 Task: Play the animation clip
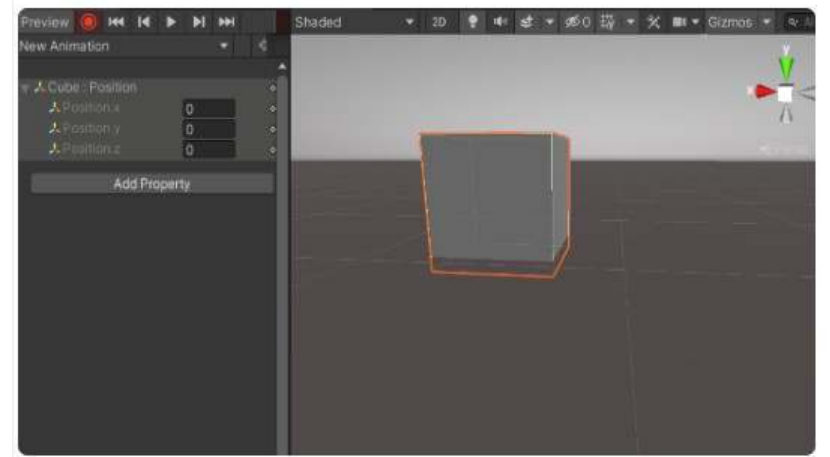(172, 21)
